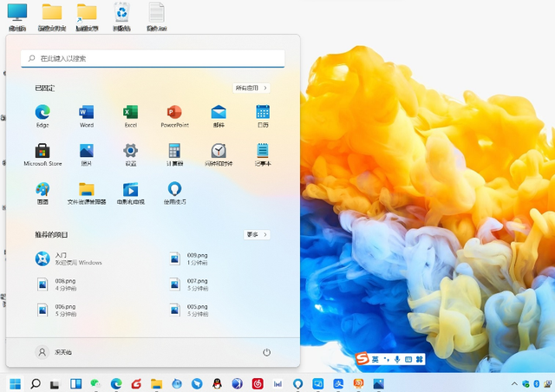Image resolution: width=555 pixels, height=392 pixels.
Task: Start PowerPoint from the Start menu
Action: click(x=174, y=113)
